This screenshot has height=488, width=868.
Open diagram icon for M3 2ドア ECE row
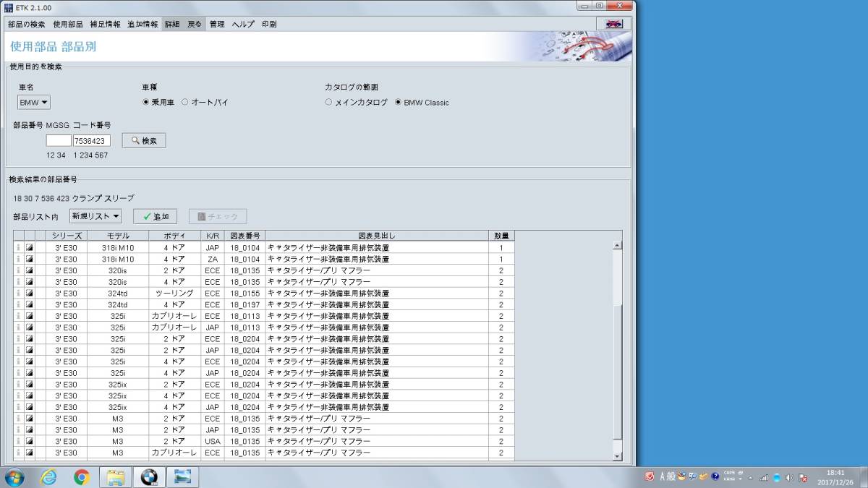(30, 418)
